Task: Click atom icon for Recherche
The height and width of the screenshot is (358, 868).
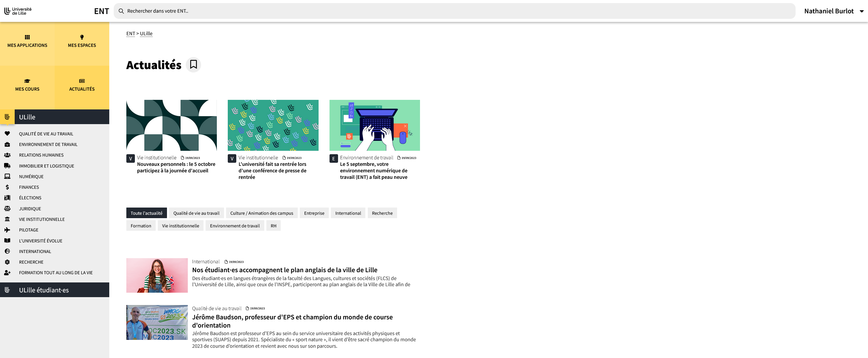Action: tap(7, 262)
